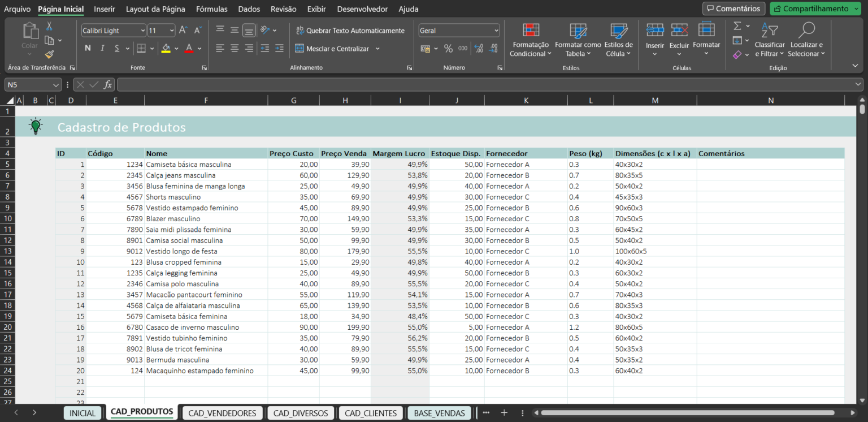Open the Comentários panel

734,8
